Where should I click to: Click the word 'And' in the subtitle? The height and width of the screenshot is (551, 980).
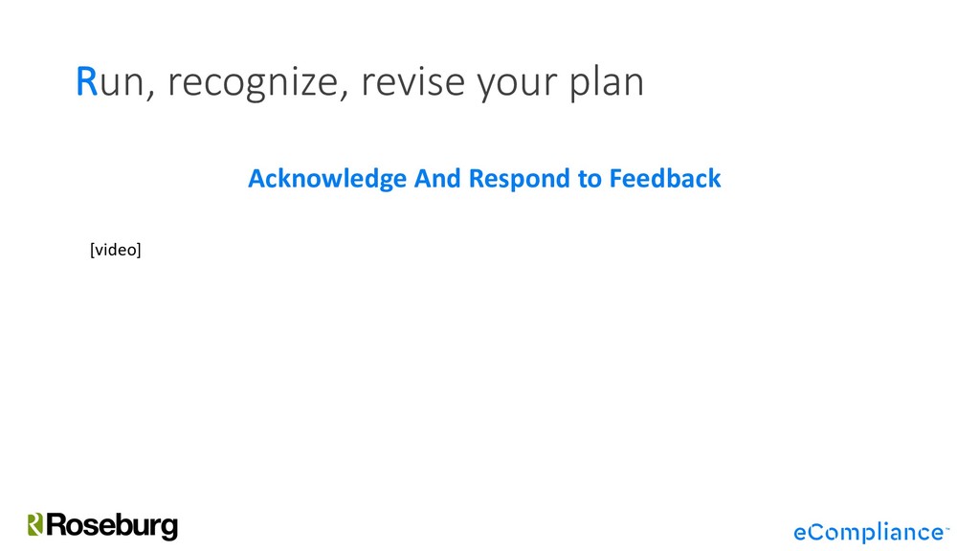coord(437,178)
